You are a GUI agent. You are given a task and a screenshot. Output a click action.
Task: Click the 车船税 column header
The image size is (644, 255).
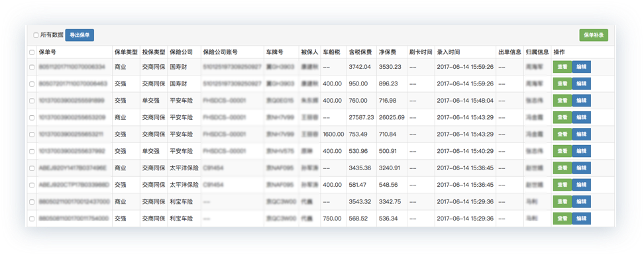coord(331,52)
